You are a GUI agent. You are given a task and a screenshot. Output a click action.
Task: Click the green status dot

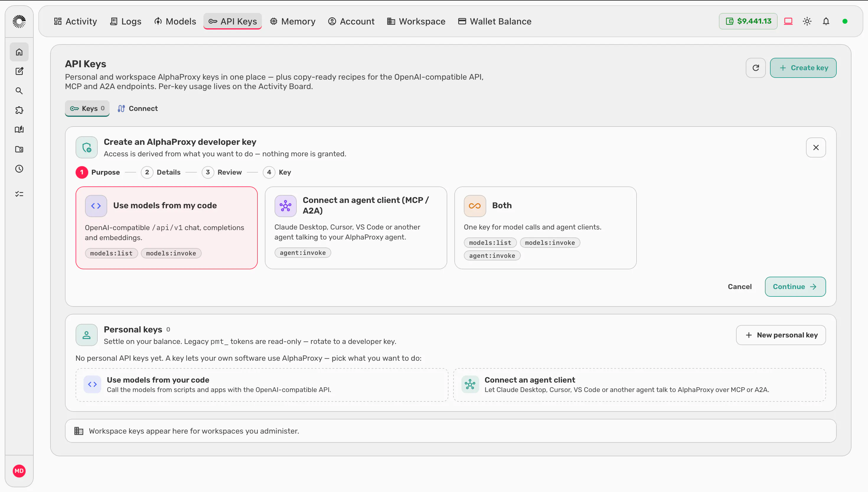click(845, 21)
